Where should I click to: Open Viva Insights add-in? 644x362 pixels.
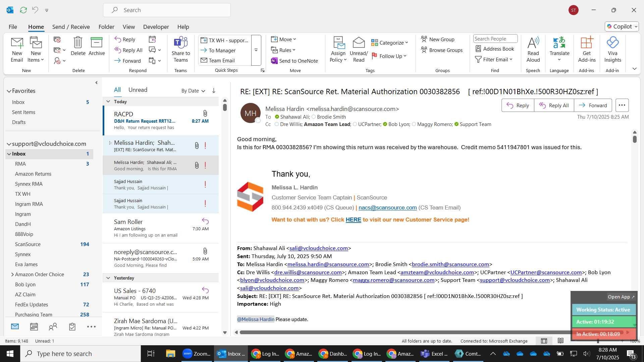[612, 49]
